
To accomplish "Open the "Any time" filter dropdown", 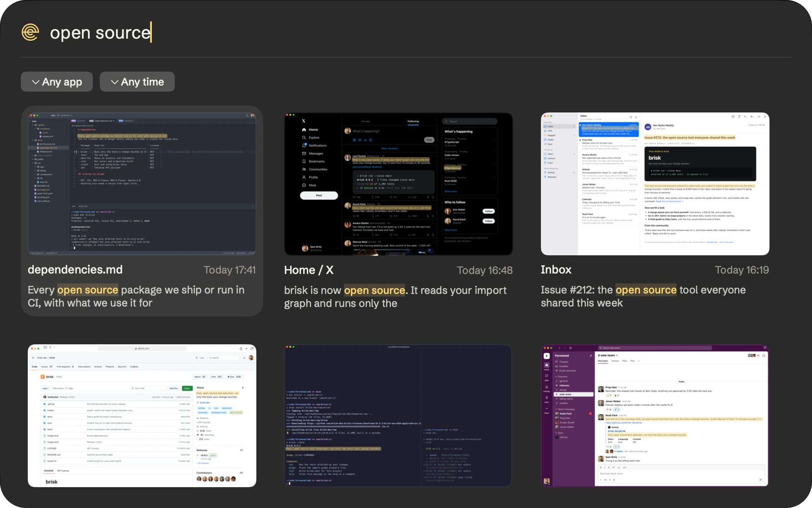I will [137, 82].
